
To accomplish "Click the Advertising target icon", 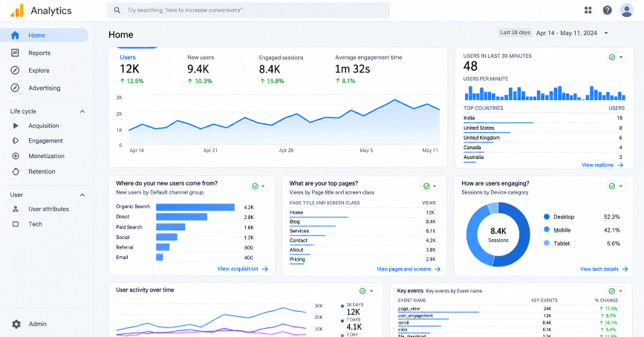I will coord(15,88).
